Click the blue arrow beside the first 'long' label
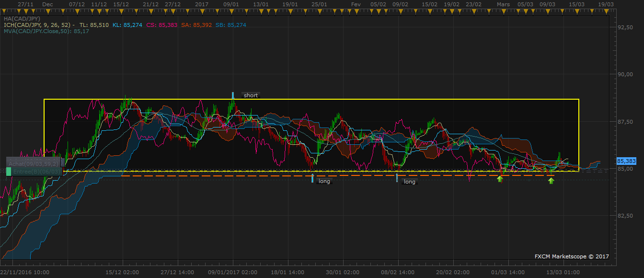This screenshot has height=278, width=644. pos(312,178)
